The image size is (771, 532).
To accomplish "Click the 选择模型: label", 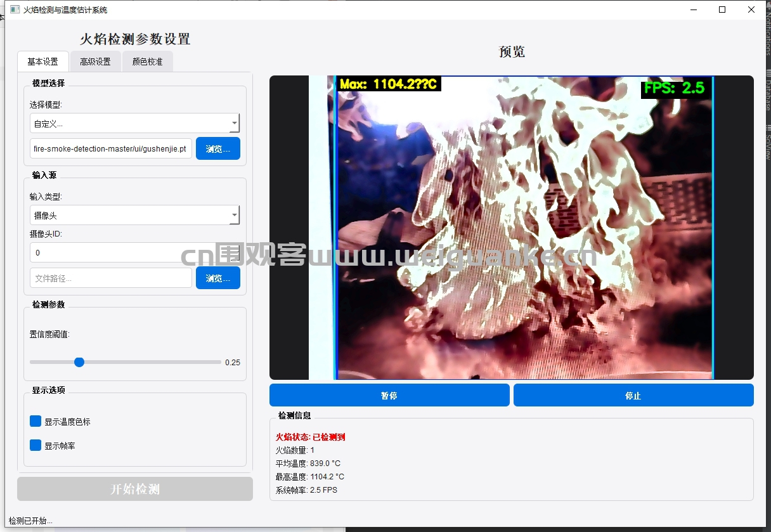I will pyautogui.click(x=46, y=105).
